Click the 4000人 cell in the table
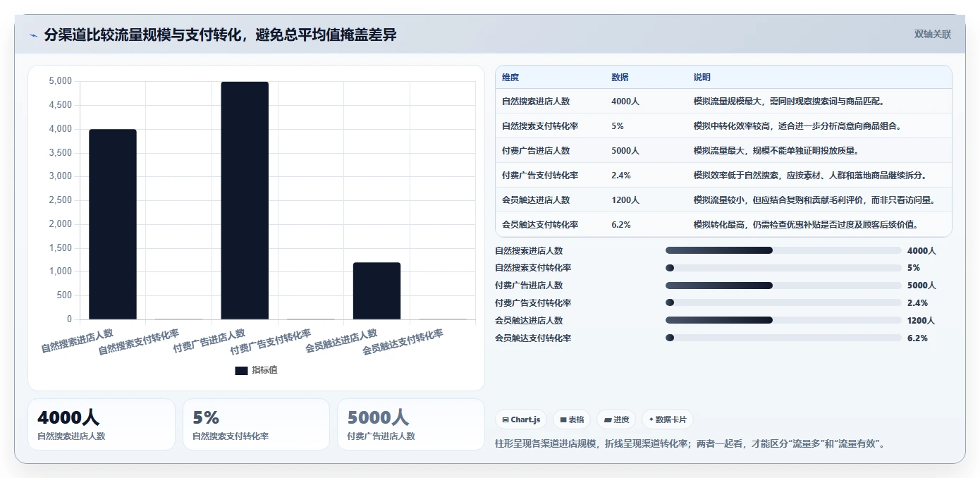This screenshot has height=478, width=980. tap(625, 102)
